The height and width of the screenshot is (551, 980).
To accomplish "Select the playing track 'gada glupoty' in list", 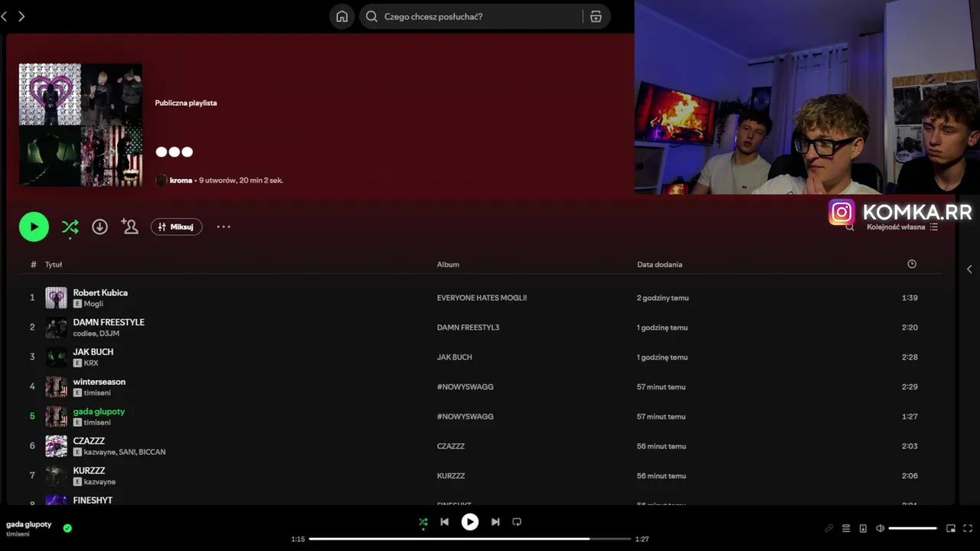I will (99, 412).
